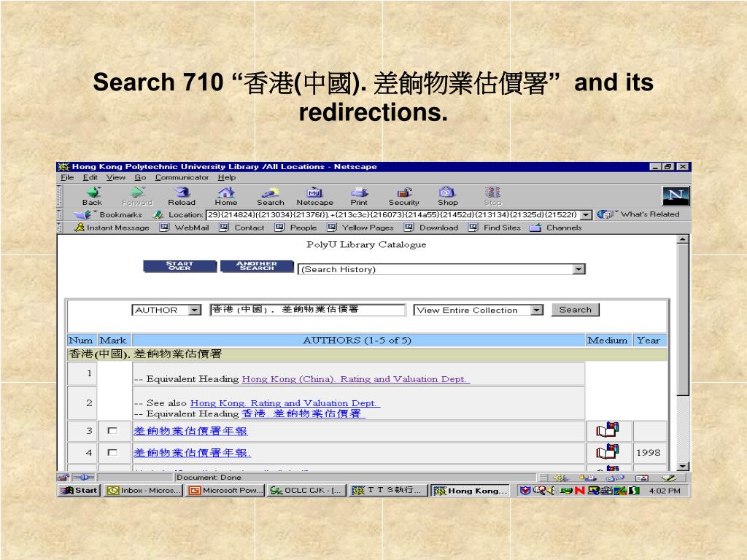The image size is (747, 560).
Task: Open See also Hong Kong. Rating and Valuation Dept. link
Action: pos(285,402)
